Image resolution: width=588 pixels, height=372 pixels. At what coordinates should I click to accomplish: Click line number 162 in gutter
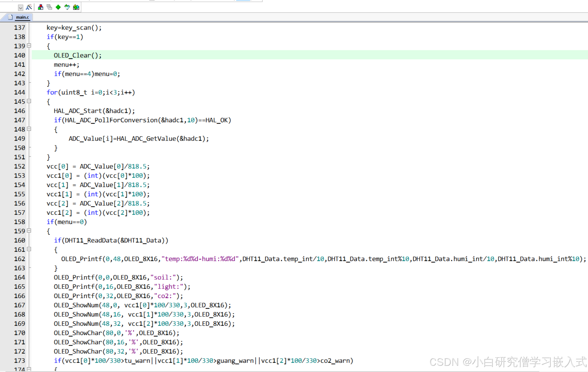pos(20,259)
